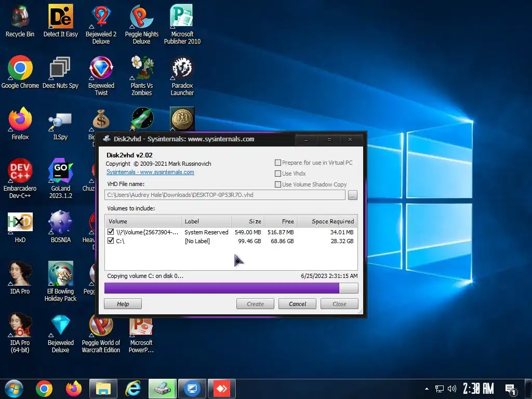532x399 pixels.
Task: Open Bejeweled 2 Deluxe shortcut
Action: (x=101, y=24)
